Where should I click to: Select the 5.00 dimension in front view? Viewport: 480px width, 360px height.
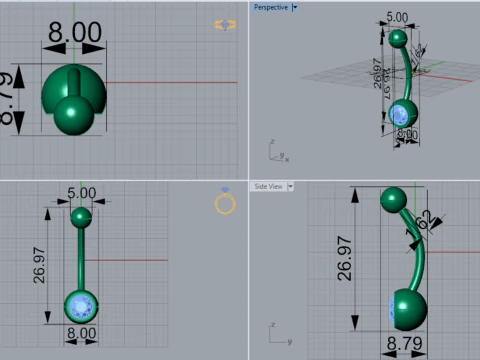coord(82,193)
